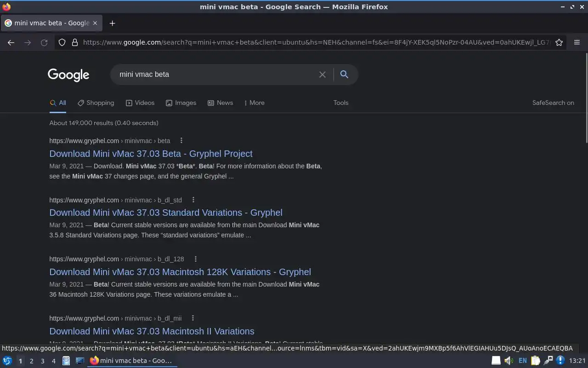Click the About 149,000 results text
This screenshot has height=368, width=588.
click(104, 123)
